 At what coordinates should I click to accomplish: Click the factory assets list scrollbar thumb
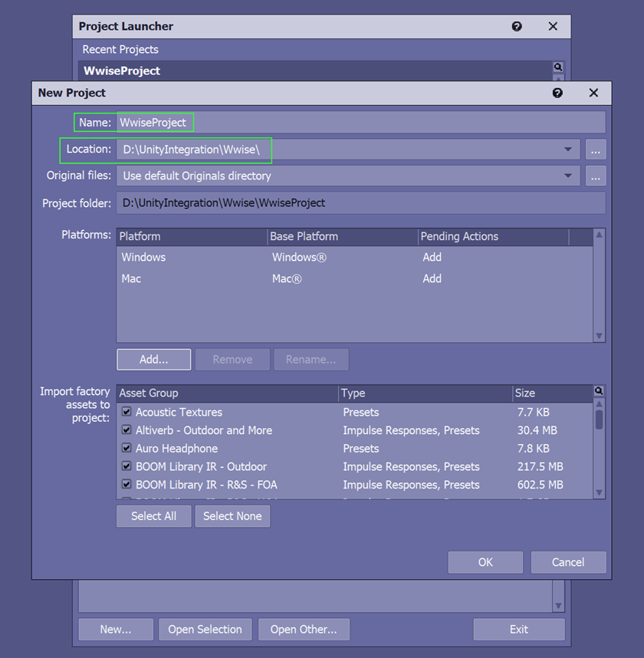599,419
